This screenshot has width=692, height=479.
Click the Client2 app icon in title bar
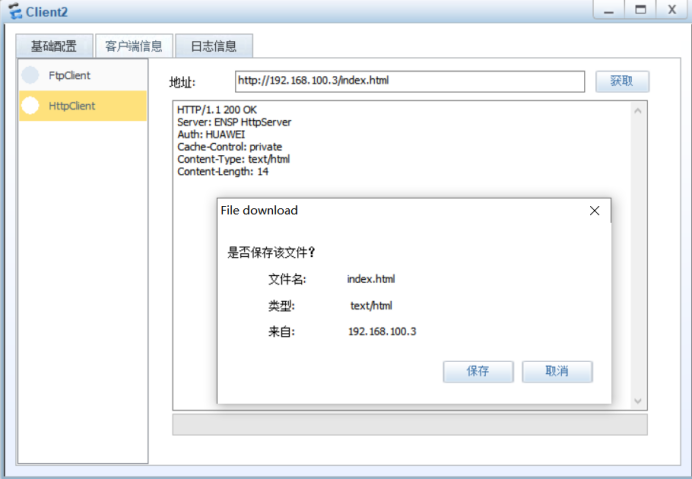point(15,11)
